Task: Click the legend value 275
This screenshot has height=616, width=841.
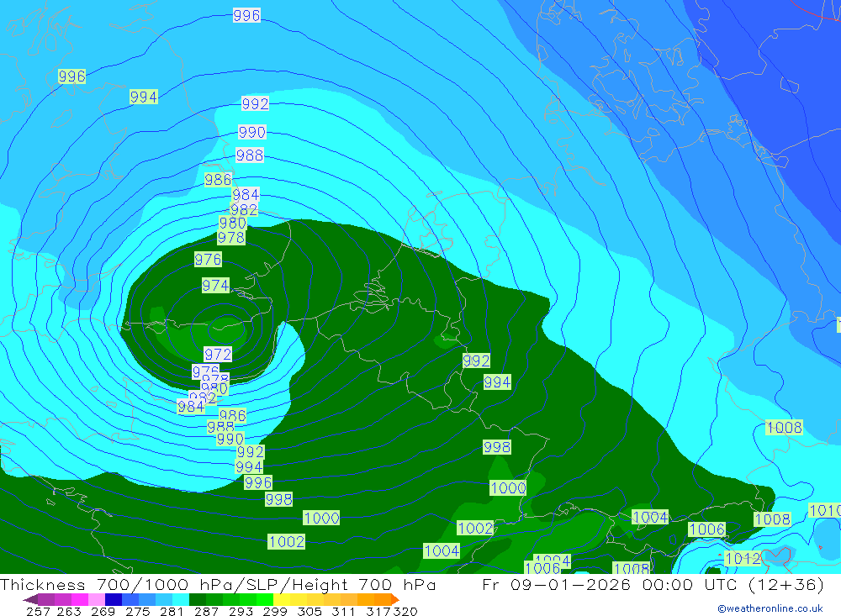Action: (x=137, y=612)
